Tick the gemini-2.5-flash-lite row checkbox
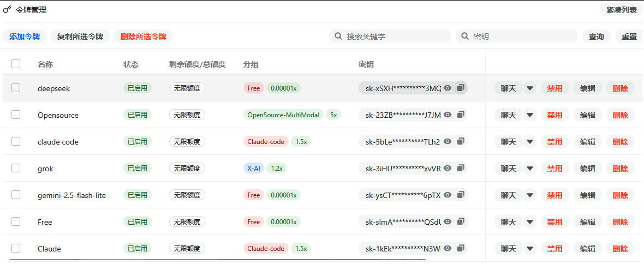644x270 pixels. (16, 195)
